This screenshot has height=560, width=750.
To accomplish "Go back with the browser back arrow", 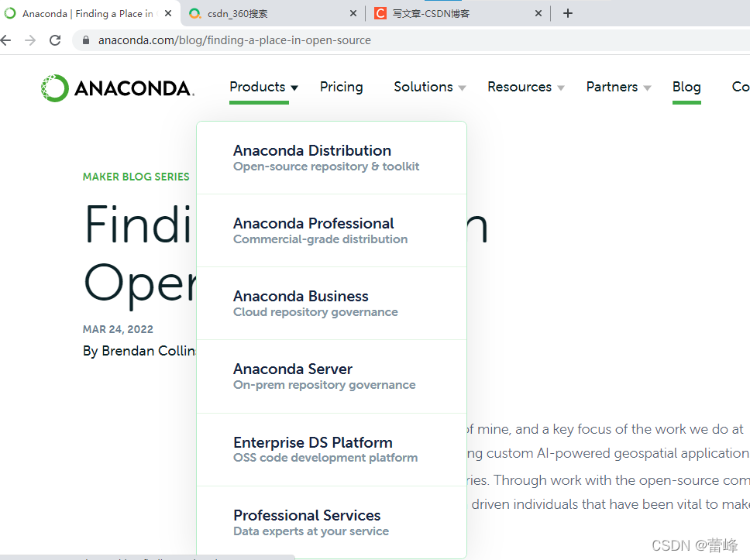I will pyautogui.click(x=5, y=40).
